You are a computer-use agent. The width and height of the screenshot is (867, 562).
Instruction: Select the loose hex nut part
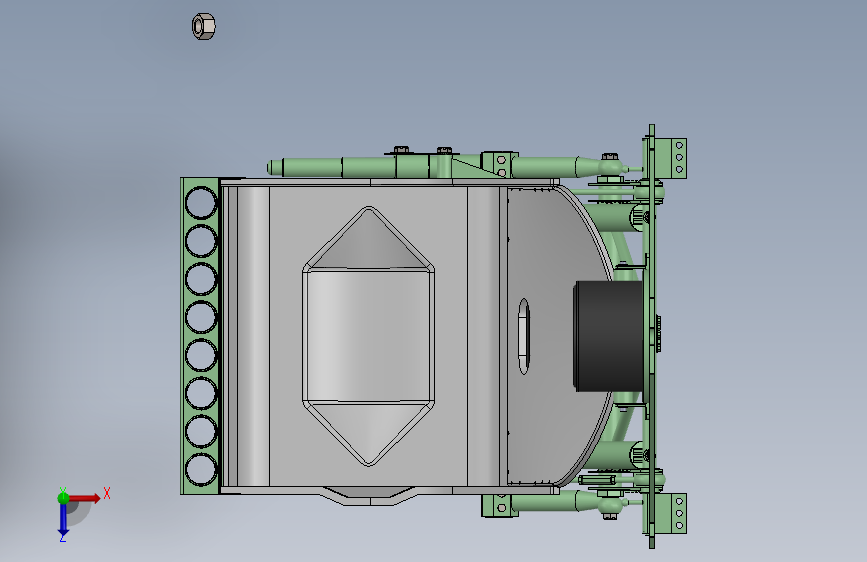point(203,26)
